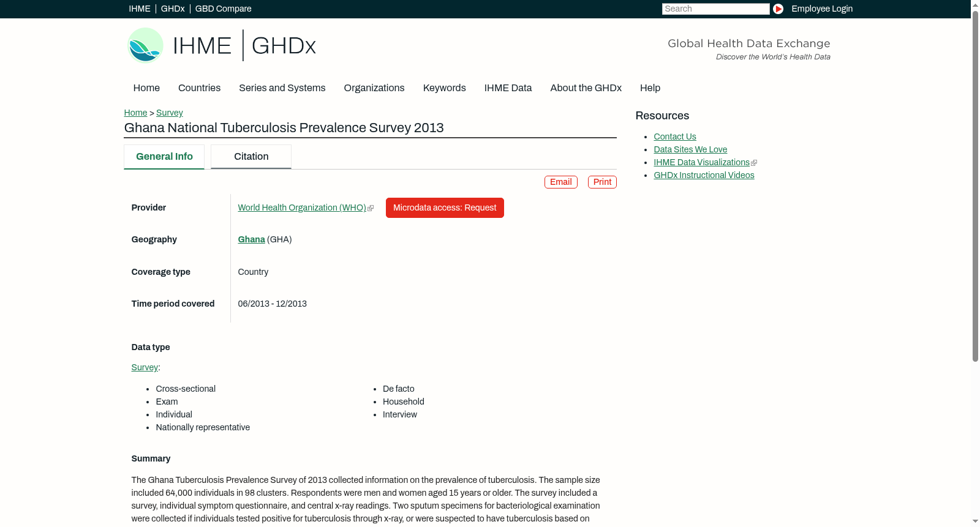Screen dimensions: 980x527
Task: Open the Help menu item
Action: (650, 88)
